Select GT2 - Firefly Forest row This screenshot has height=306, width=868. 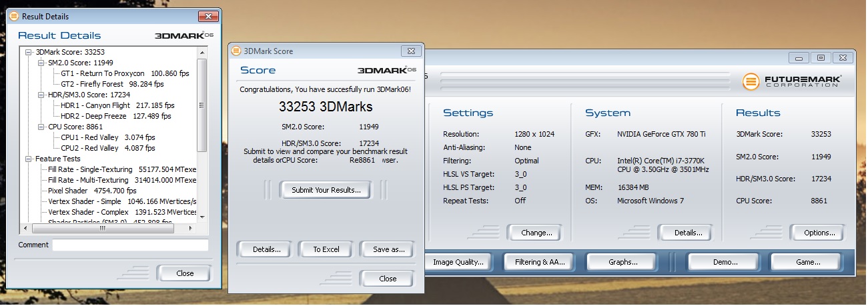[112, 84]
